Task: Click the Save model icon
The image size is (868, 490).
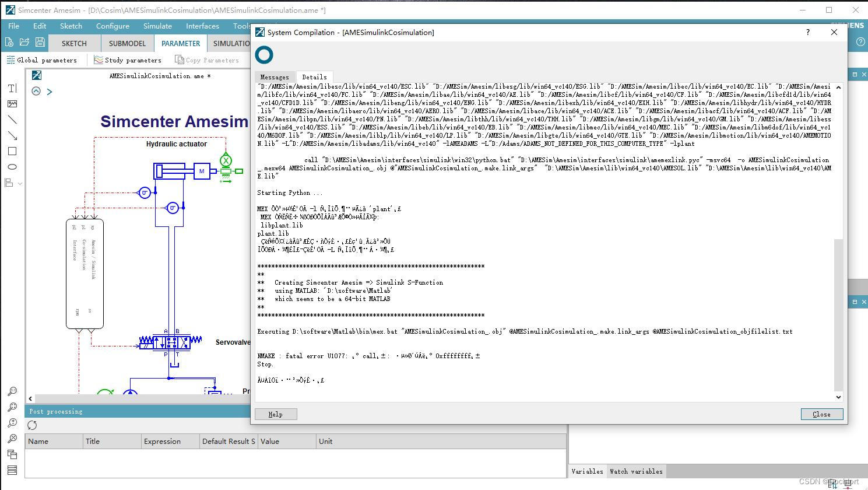Action: (40, 42)
